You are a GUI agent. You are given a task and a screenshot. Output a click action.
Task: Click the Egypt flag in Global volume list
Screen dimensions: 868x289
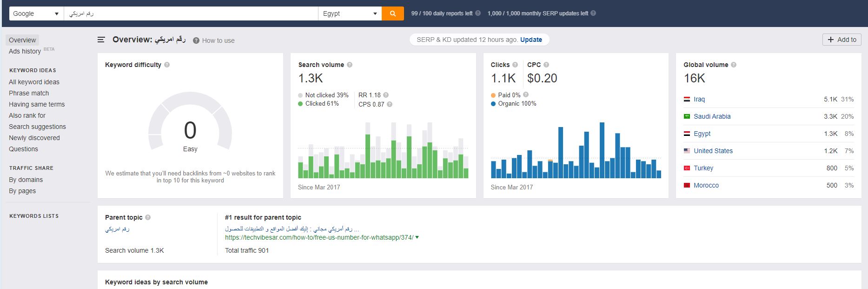click(687, 134)
